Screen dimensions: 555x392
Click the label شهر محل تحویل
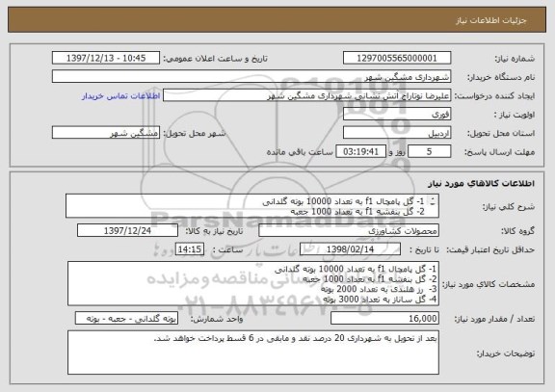195,133
